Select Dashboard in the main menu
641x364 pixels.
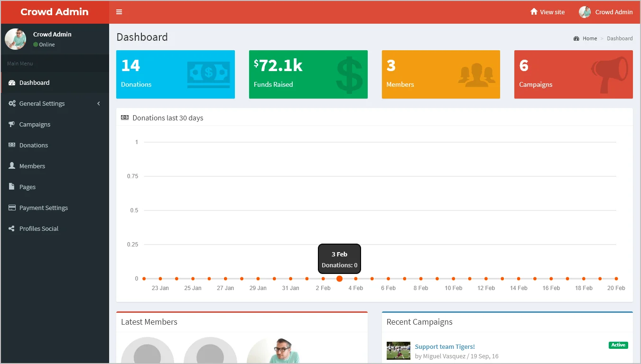click(x=55, y=82)
